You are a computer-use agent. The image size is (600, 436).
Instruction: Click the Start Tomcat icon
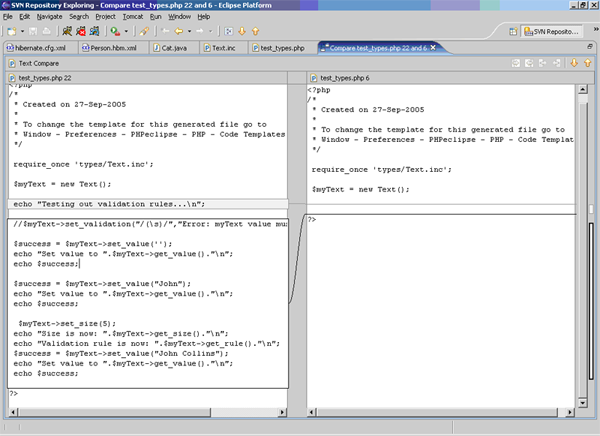[67, 31]
